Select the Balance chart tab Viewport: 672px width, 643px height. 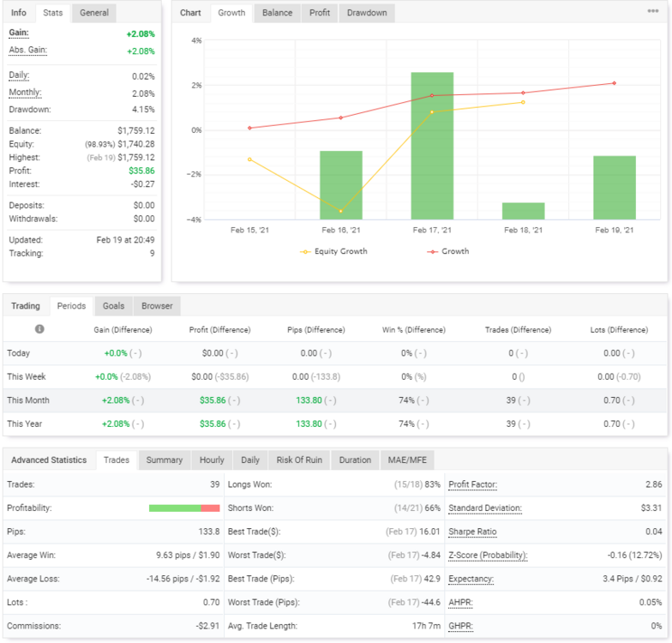tap(278, 13)
